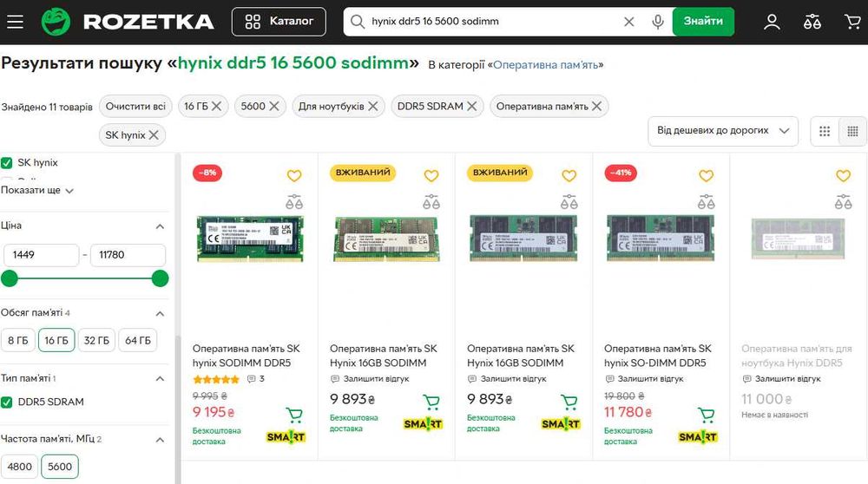
Task: Uncheck the DDR5 SDRAM memory type checkbox
Action: pos(7,402)
